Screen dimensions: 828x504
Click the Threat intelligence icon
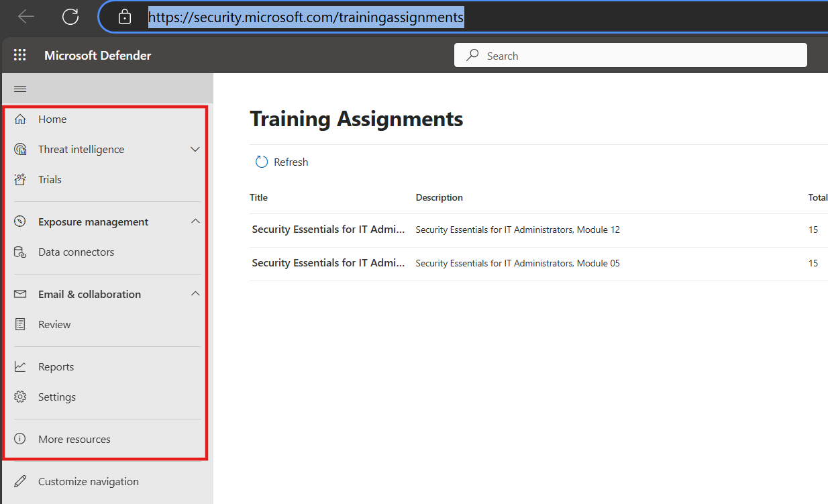tap(20, 150)
